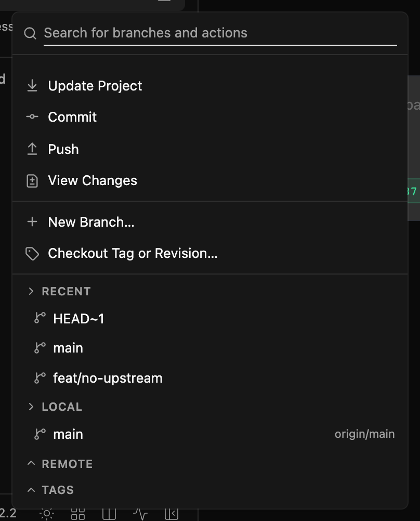Click the search magnifier icon
Screen dimensions: 420x521
pyautogui.click(x=30, y=33)
